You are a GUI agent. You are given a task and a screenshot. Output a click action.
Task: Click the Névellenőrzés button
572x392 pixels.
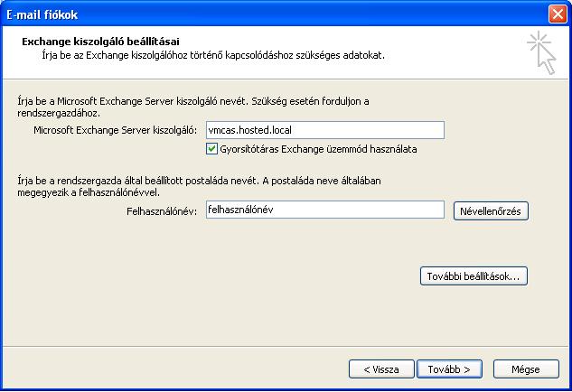coord(491,211)
